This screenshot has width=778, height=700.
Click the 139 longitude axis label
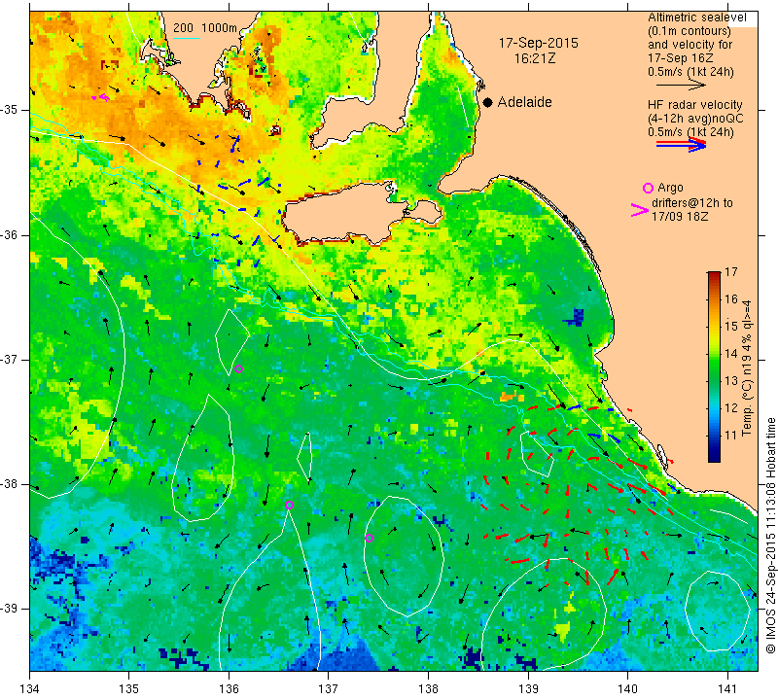[528, 689]
